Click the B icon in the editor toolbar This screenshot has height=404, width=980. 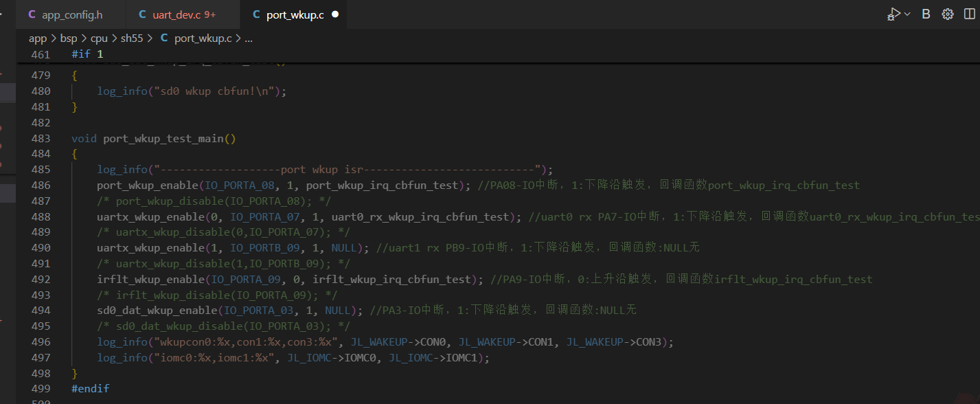926,14
